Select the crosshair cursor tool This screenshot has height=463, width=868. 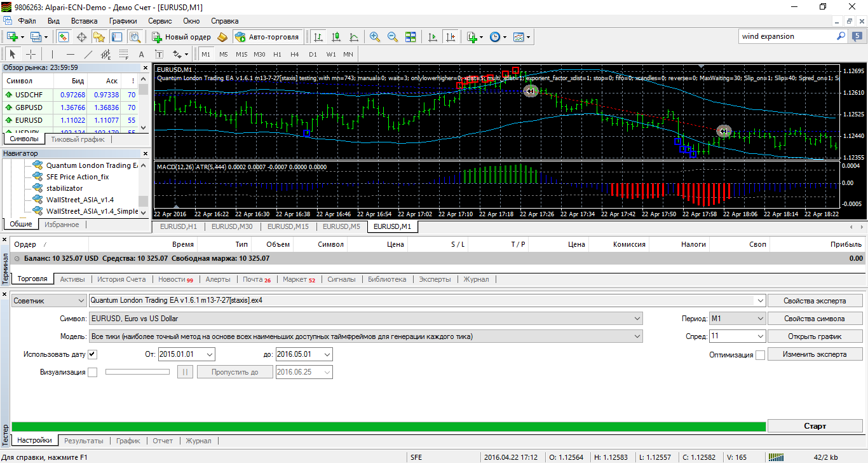(31, 54)
